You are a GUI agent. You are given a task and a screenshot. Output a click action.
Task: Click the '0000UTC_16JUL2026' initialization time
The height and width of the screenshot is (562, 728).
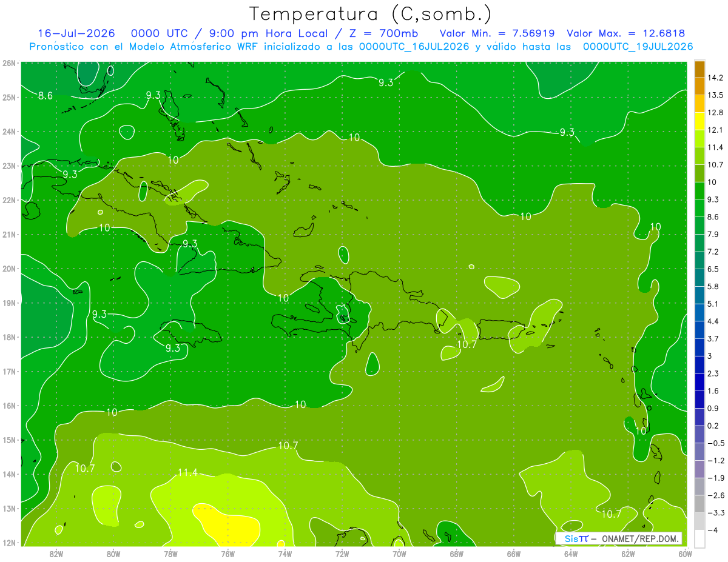414,47
